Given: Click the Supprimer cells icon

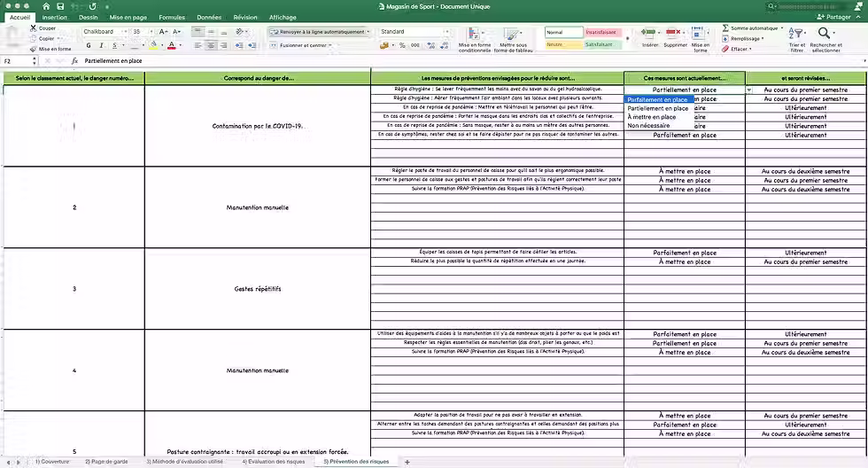Looking at the screenshot, I should click(673, 32).
